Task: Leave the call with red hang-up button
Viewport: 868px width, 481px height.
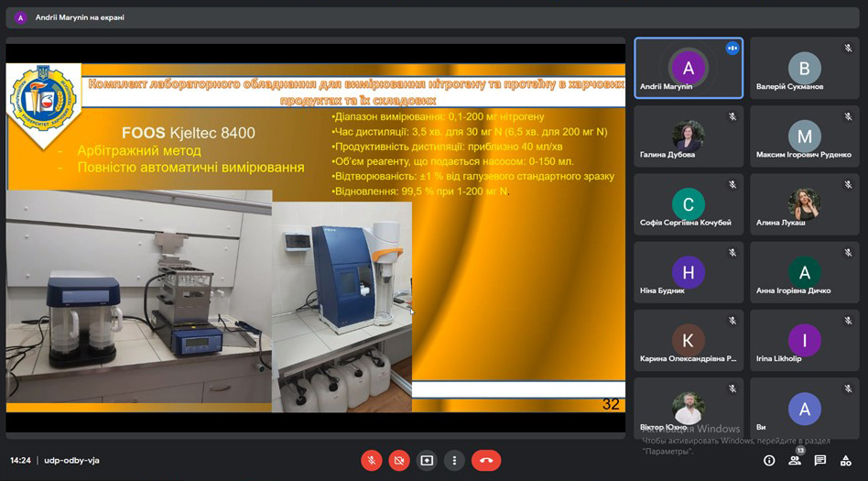Action: coord(486,461)
